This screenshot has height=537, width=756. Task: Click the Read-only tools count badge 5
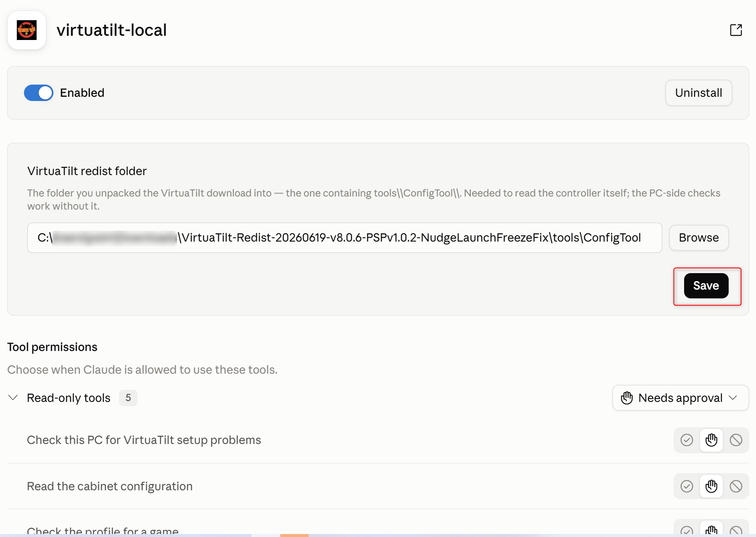point(128,398)
